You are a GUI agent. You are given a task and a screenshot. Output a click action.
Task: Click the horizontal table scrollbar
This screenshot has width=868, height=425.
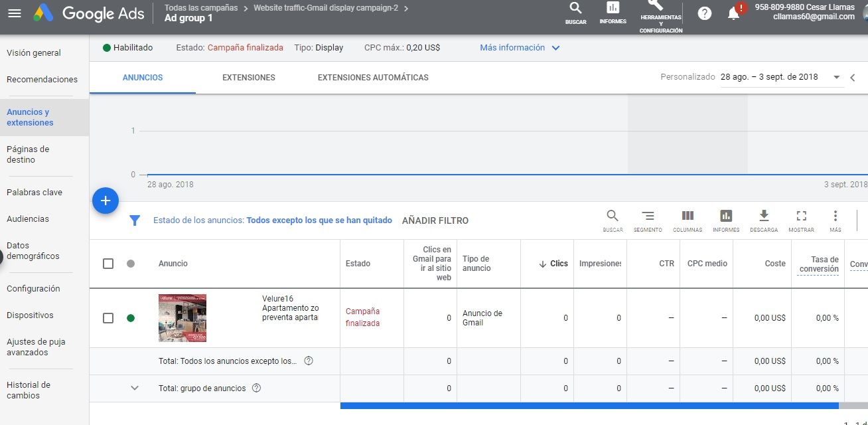pyautogui.click(x=589, y=405)
